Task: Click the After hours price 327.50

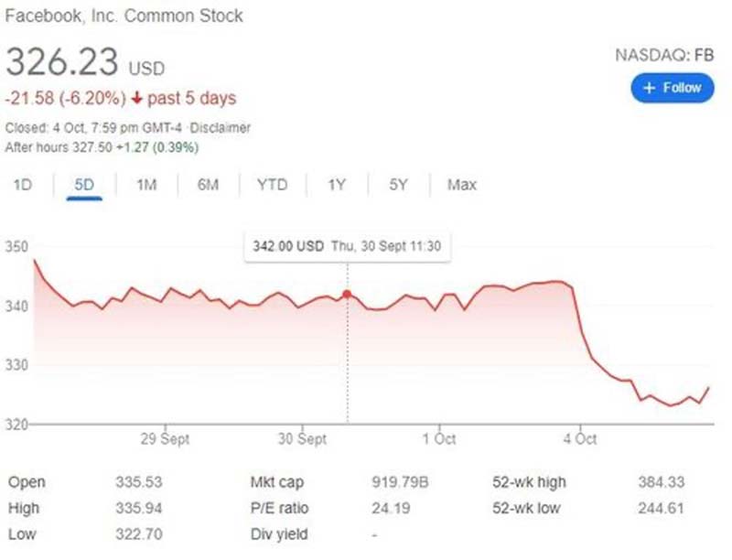Action: coord(93,146)
